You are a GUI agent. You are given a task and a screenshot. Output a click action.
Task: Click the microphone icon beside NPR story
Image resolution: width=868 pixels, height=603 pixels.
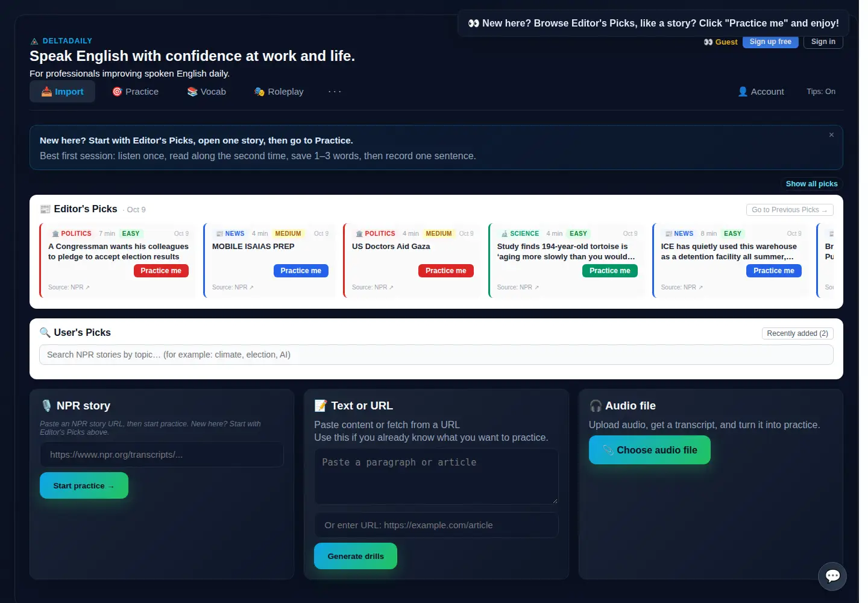[x=46, y=406]
